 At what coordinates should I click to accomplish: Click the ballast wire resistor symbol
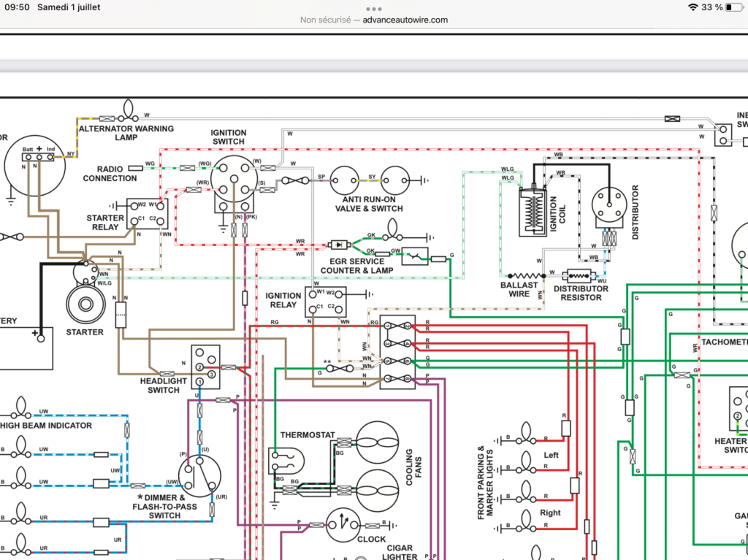[x=527, y=276]
